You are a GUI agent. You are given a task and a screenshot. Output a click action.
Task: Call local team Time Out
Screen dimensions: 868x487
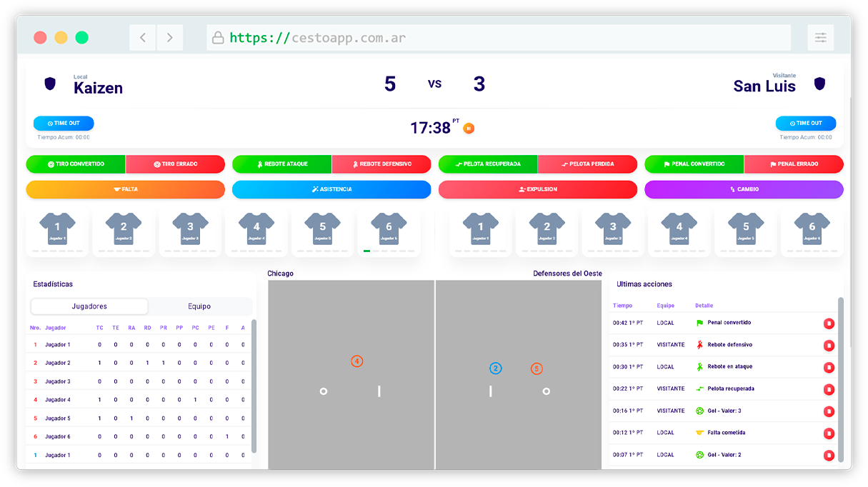pos(64,123)
